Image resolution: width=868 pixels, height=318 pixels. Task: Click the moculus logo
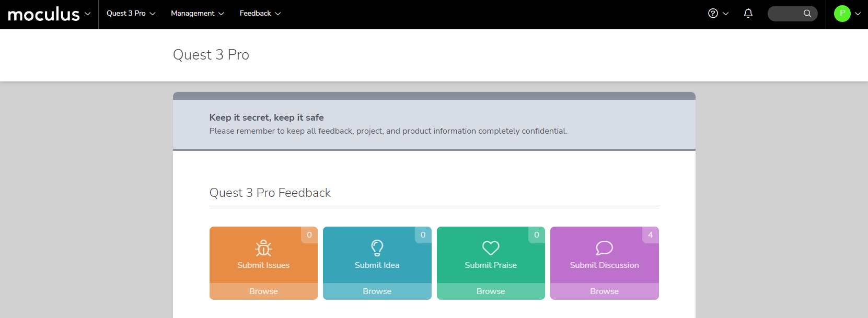[44, 14]
